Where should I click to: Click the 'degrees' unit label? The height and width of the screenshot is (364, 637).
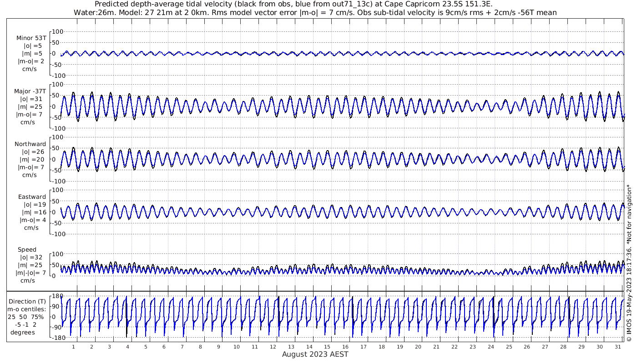tap(23, 332)
